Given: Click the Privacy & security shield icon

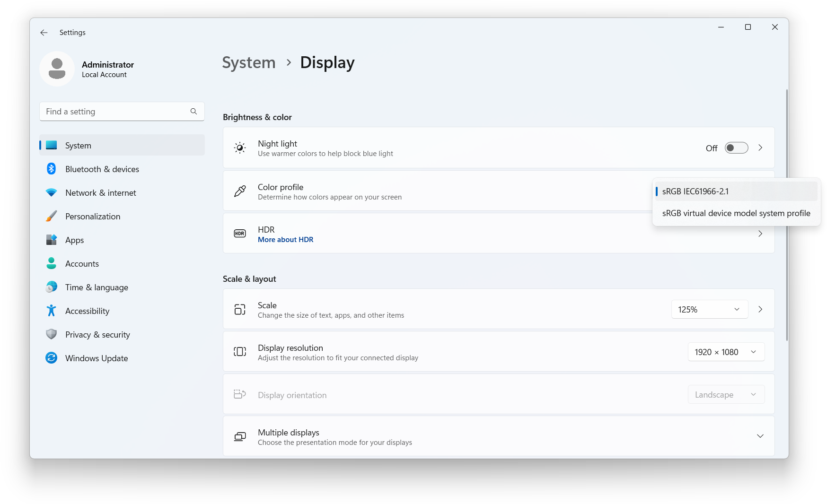Looking at the screenshot, I should (52, 334).
